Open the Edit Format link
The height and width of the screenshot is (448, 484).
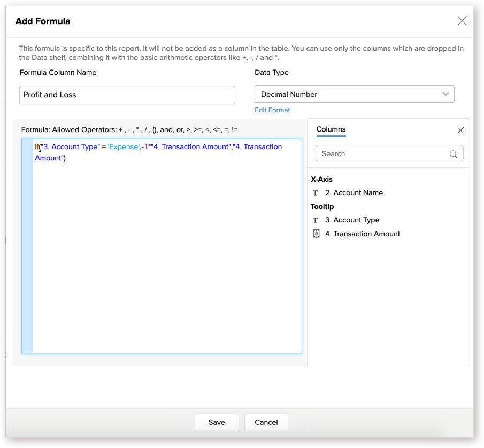click(x=272, y=110)
